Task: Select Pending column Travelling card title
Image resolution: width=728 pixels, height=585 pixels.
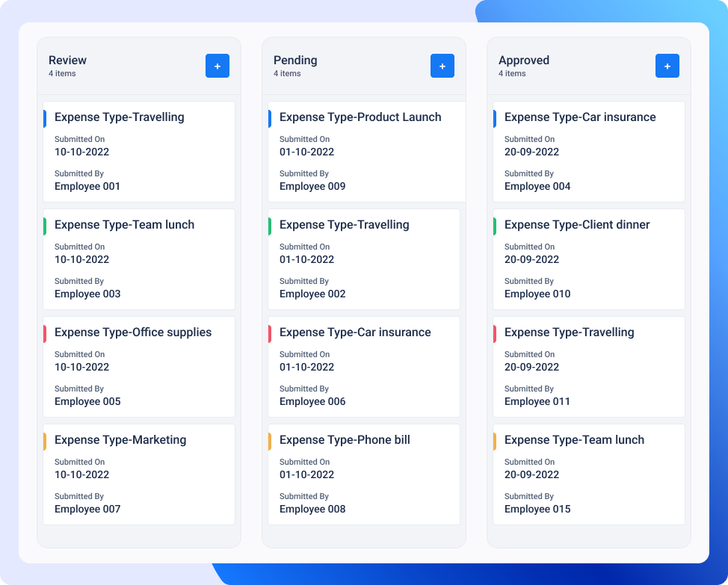Action: (x=344, y=225)
